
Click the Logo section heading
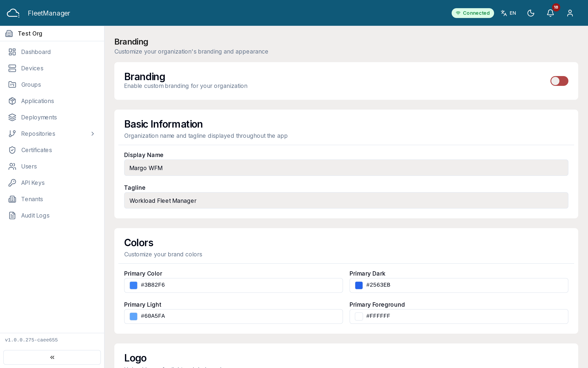[135, 358]
